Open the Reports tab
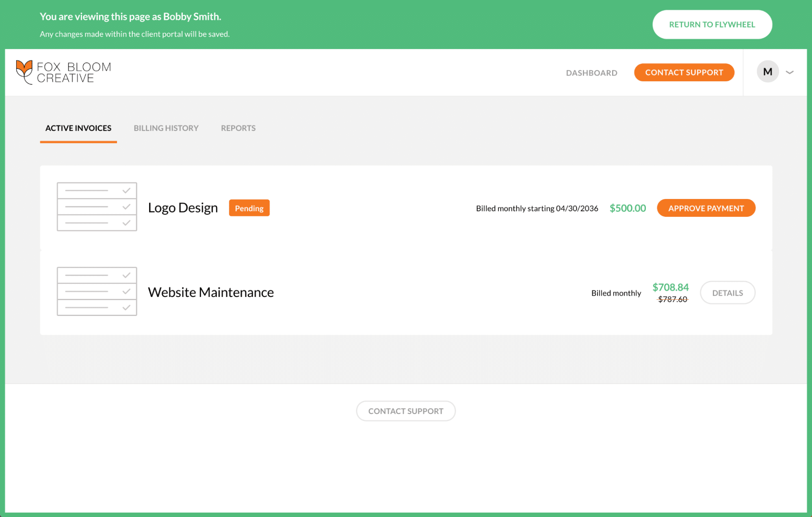 click(238, 128)
